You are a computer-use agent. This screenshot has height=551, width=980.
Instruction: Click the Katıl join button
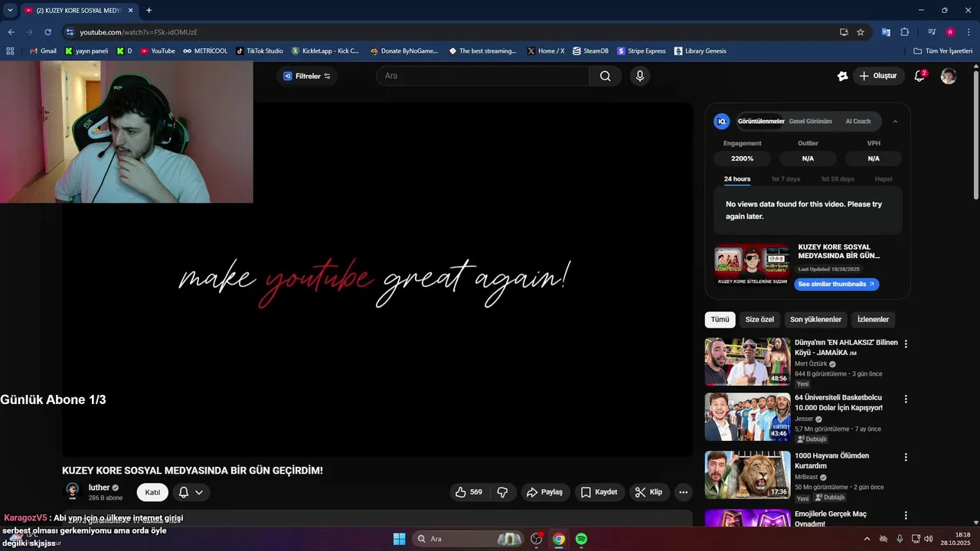coord(152,492)
